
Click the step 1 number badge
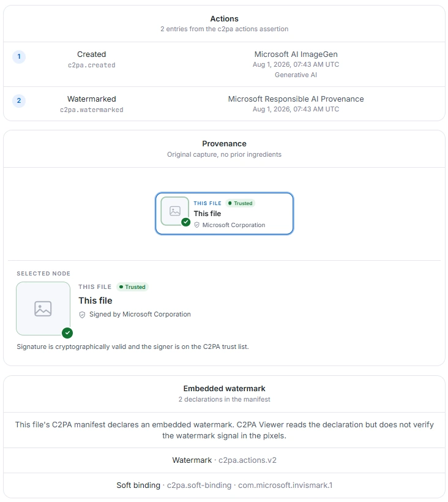pyautogui.click(x=19, y=57)
